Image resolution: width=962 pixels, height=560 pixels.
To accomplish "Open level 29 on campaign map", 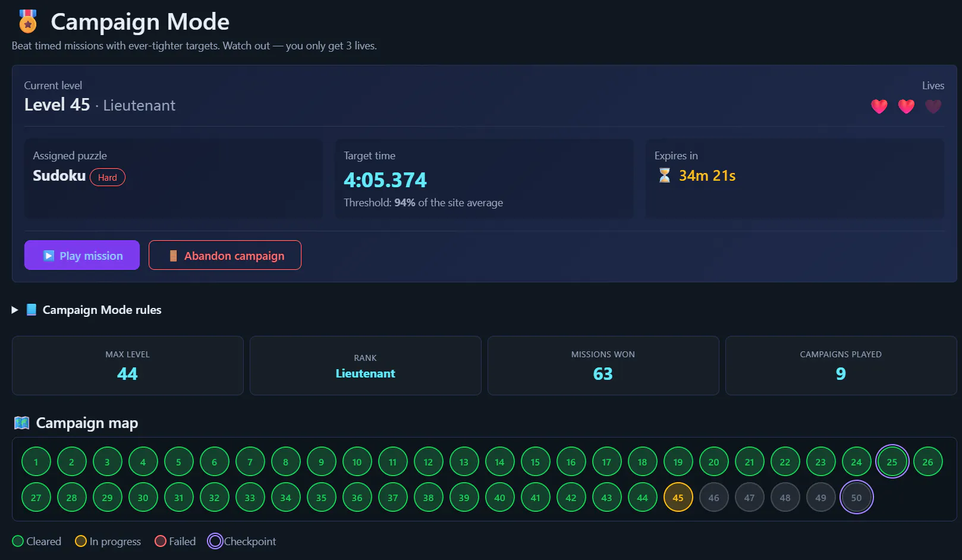I will click(x=108, y=498).
